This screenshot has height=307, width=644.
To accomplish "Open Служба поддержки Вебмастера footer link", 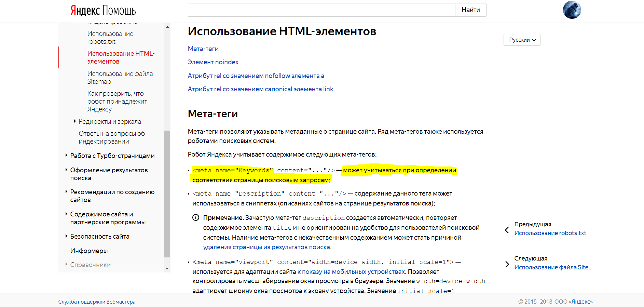I will click(97, 302).
